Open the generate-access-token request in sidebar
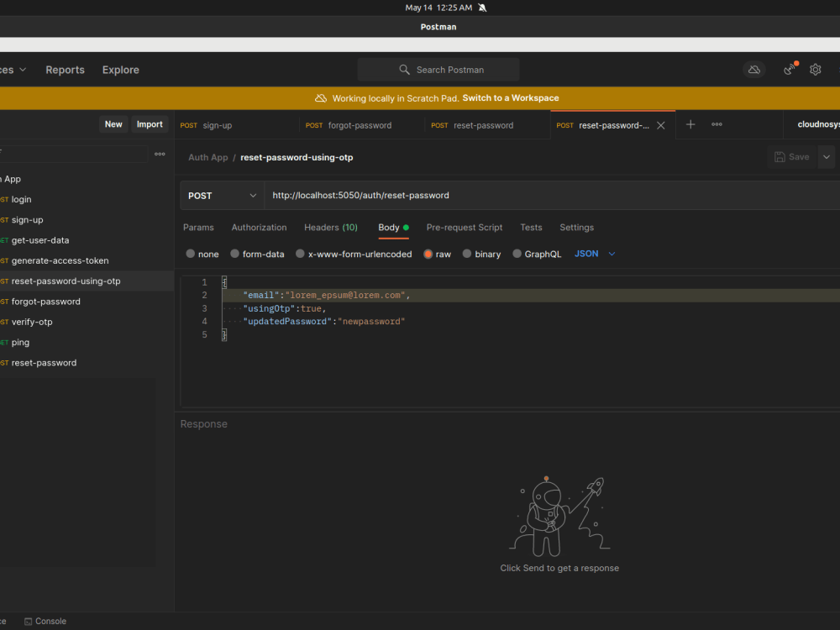The height and width of the screenshot is (630, 840). tap(87, 261)
